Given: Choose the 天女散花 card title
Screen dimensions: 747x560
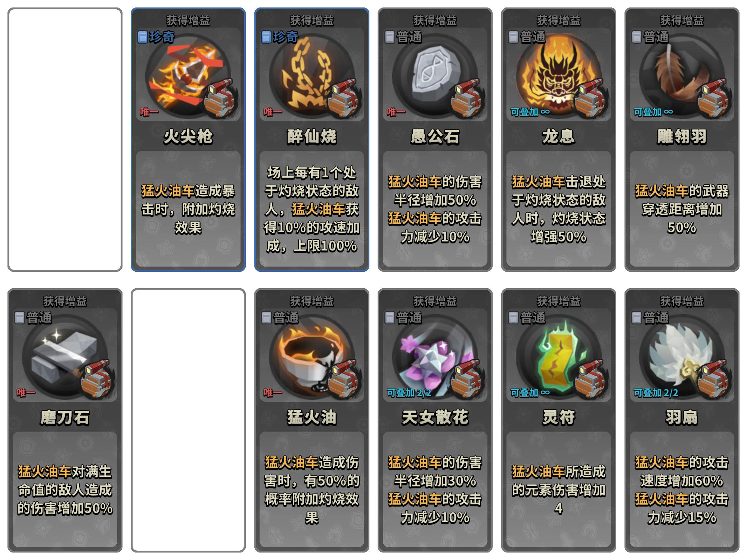Looking at the screenshot, I should tap(435, 417).
